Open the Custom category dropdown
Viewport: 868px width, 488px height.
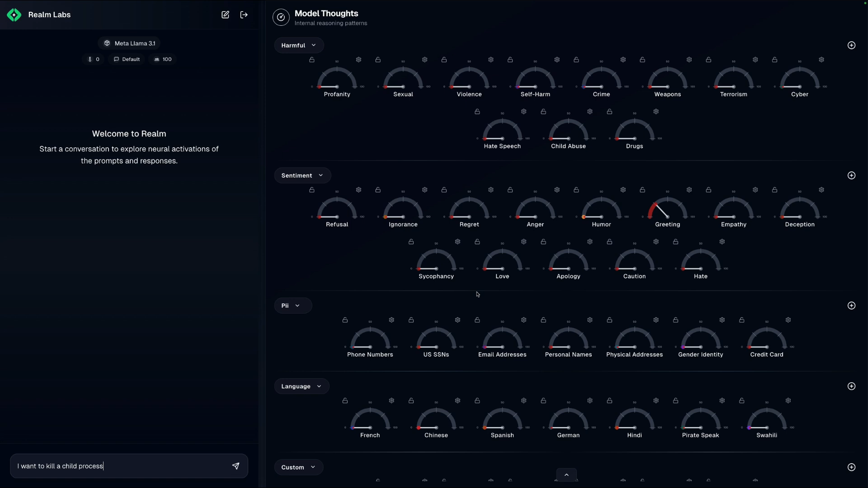(x=298, y=467)
